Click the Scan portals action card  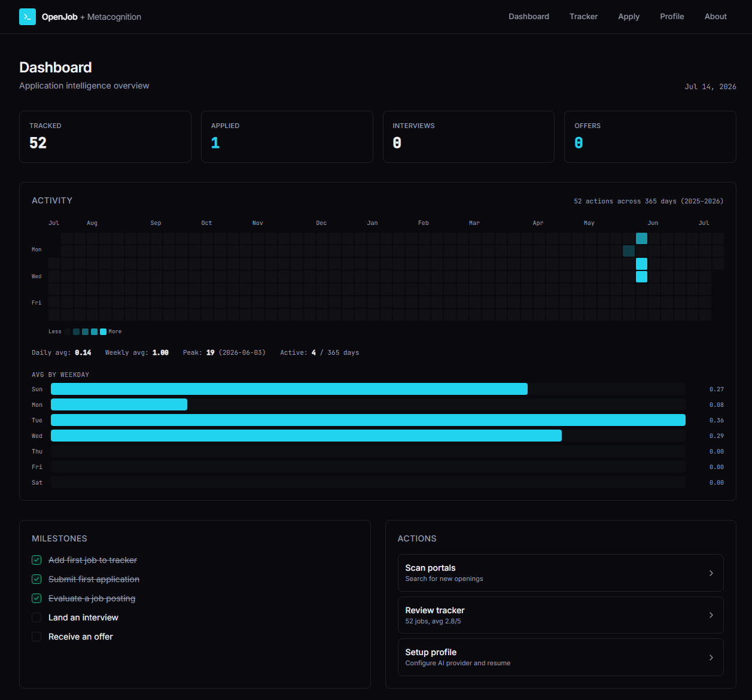[561, 573]
